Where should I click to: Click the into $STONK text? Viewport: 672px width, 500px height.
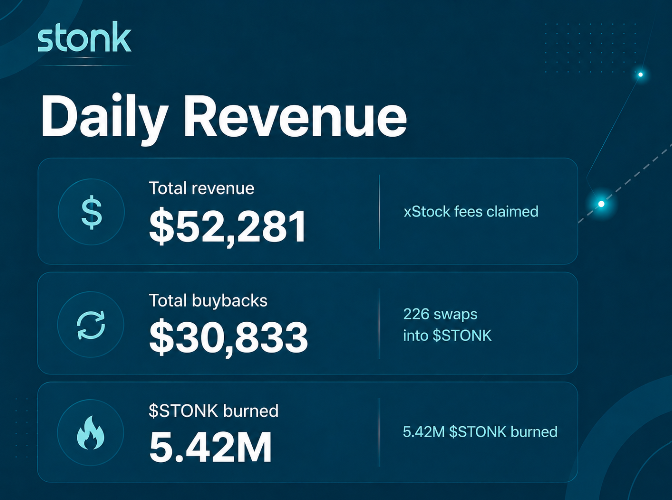tap(447, 335)
